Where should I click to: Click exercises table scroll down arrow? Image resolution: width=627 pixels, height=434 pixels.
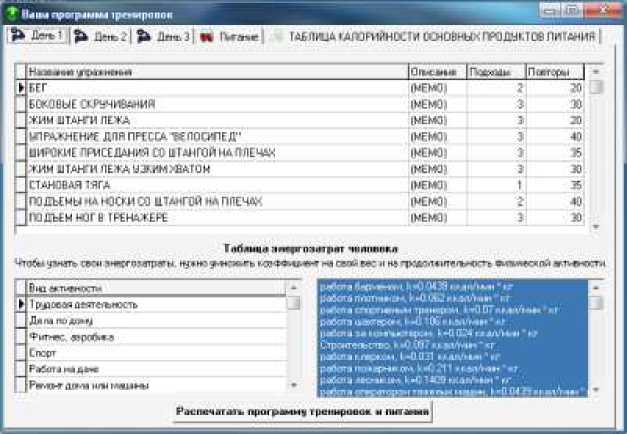596,226
